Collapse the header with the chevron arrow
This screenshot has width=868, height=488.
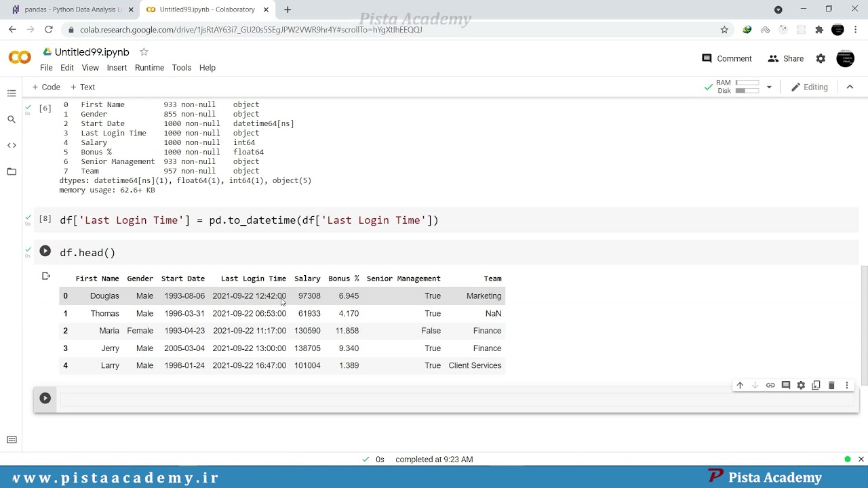click(x=850, y=87)
